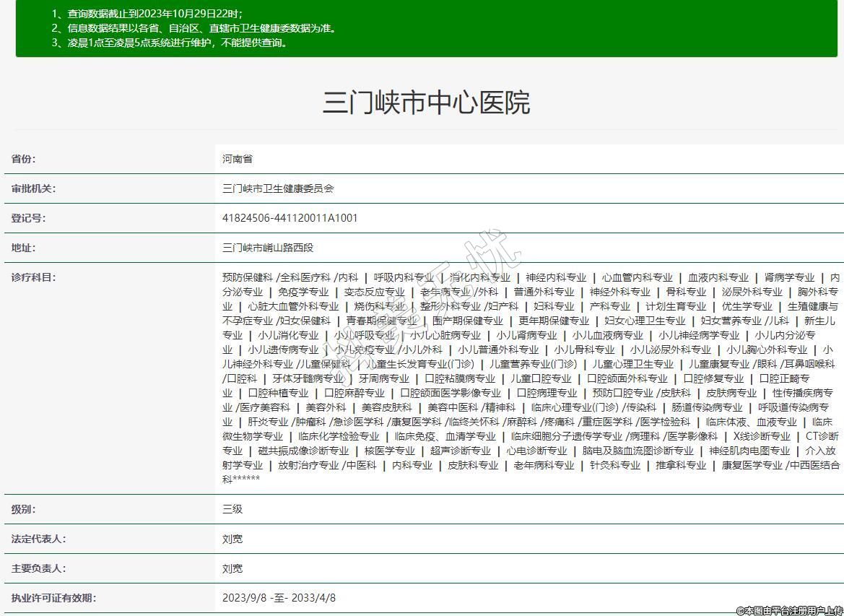The image size is (844, 616).
Task: Select the 诊疗科目 row label
Action: point(33,277)
